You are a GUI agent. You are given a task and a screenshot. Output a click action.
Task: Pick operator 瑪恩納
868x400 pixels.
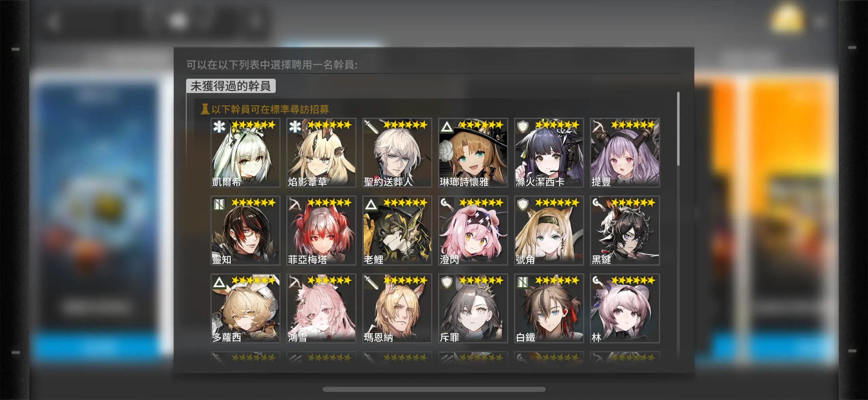click(x=397, y=308)
